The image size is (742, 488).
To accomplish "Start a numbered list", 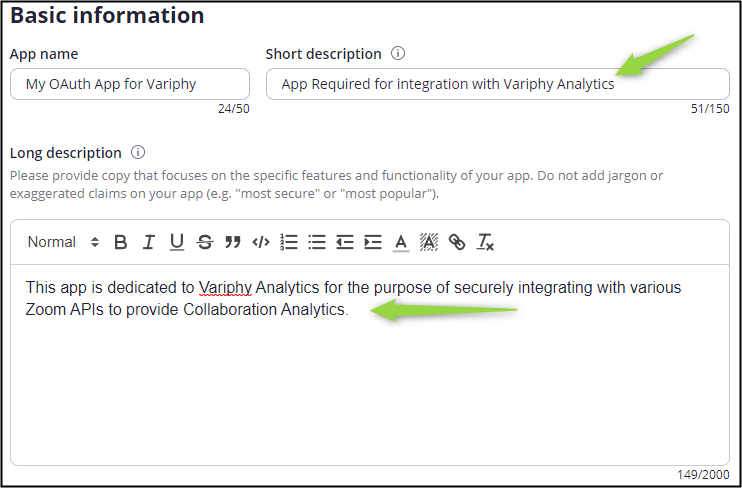I will coord(289,242).
